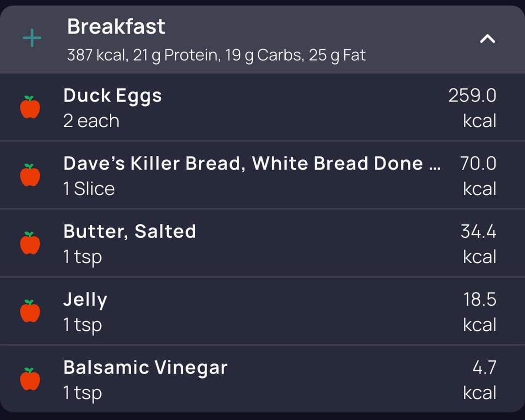Click the apple icon beside Duck Eggs

pos(30,107)
